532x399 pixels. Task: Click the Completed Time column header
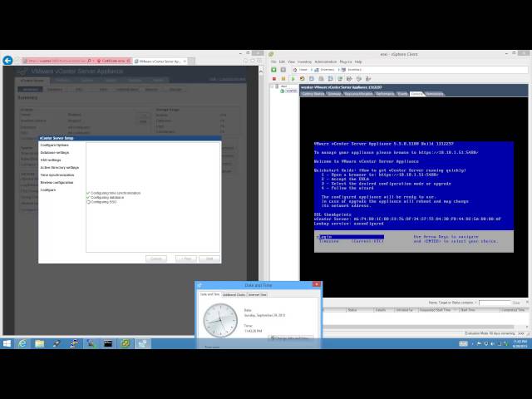coord(513,310)
